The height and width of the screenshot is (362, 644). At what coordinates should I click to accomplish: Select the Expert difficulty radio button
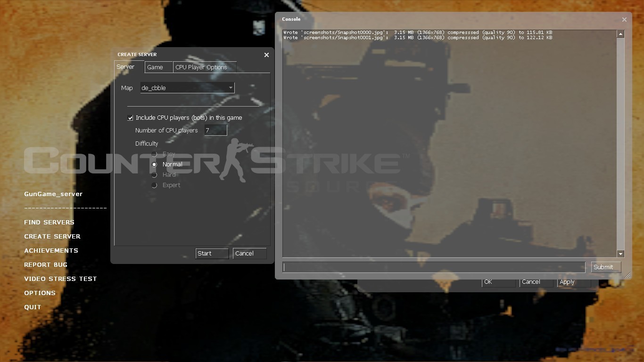(155, 185)
